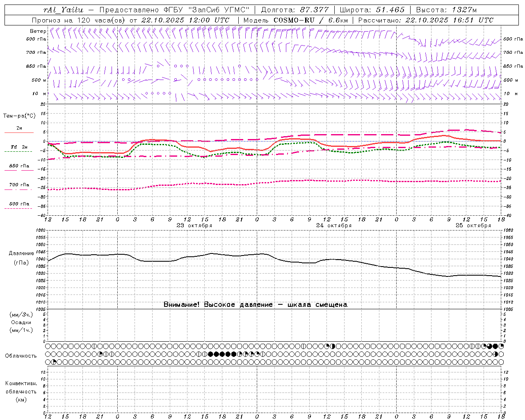
Task: Click the Осадки precipitation label
Action: [21, 322]
